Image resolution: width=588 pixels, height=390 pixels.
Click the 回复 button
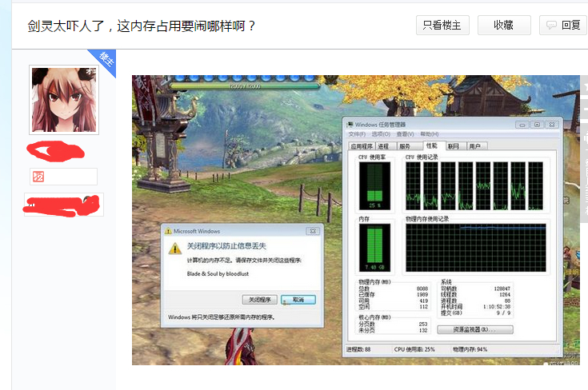564,26
